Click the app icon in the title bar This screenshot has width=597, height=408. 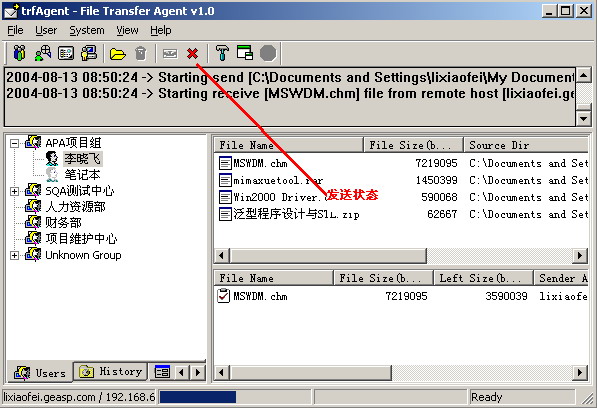[x=11, y=11]
